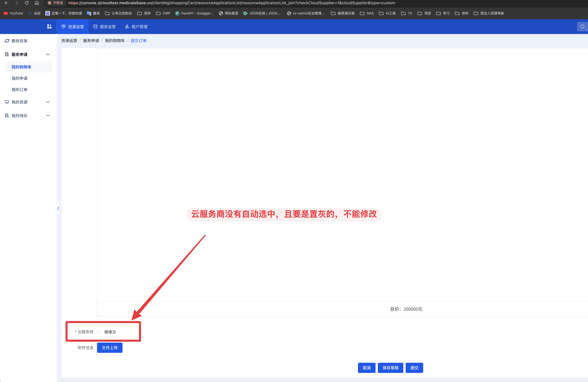The height and width of the screenshot is (382, 588).
Task: Expand the 我的资源 menu
Action: pos(48,102)
